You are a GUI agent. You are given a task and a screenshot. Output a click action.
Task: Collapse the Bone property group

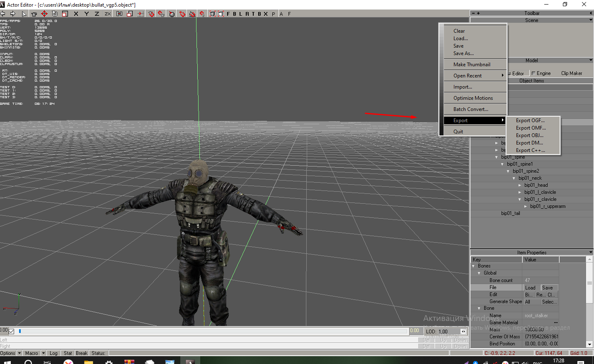point(479,309)
